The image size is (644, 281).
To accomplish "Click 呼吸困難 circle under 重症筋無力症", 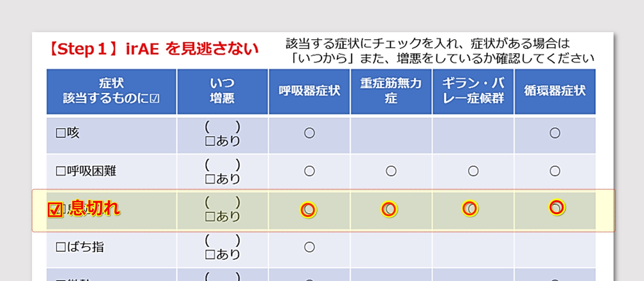I will [x=391, y=171].
